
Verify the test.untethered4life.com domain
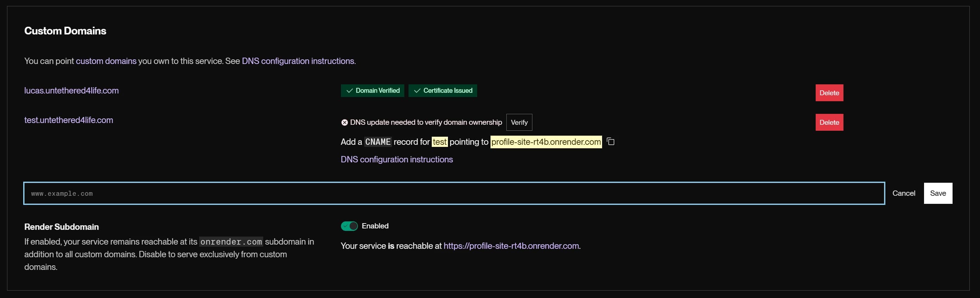[x=519, y=122]
